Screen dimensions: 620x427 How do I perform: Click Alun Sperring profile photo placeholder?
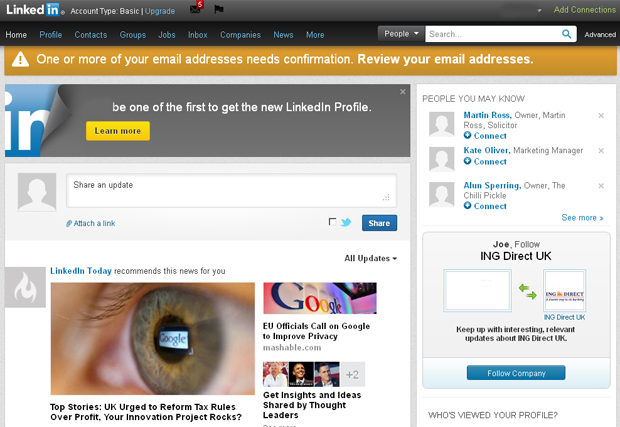pos(442,195)
